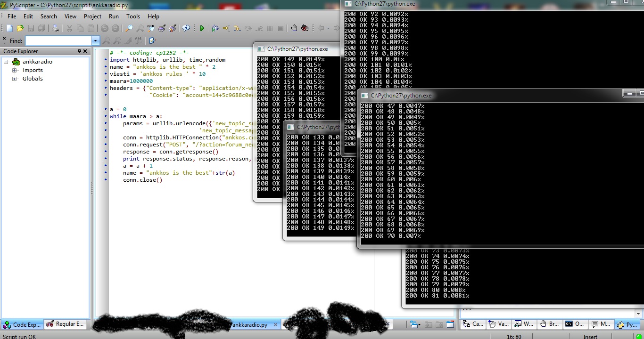Click the New file icon
The width and height of the screenshot is (644, 339).
click(x=9, y=29)
